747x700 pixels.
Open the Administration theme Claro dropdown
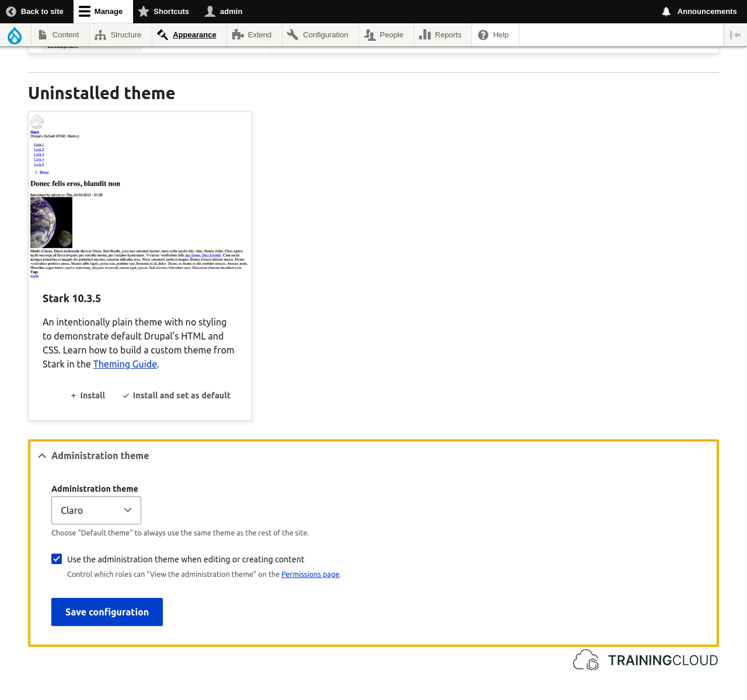pyautogui.click(x=96, y=510)
